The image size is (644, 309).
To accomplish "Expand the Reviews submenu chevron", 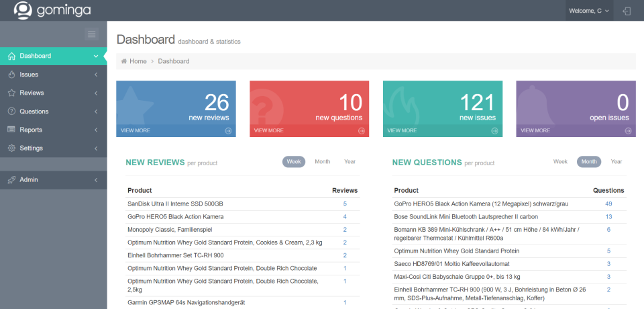I will (x=96, y=93).
